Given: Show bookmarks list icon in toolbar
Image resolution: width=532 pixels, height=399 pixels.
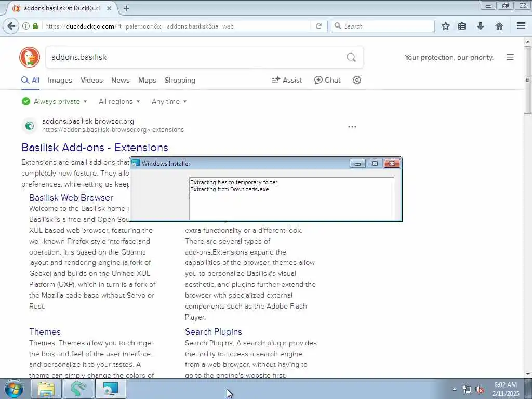Looking at the screenshot, I should pos(462,26).
